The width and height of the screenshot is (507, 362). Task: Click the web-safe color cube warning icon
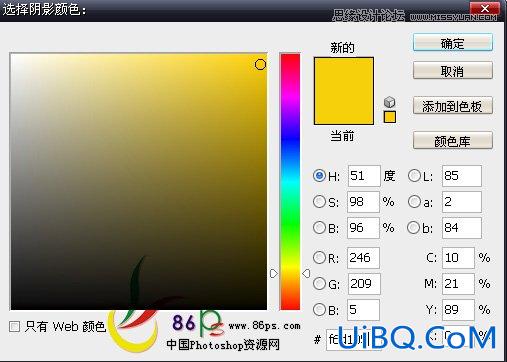389,102
